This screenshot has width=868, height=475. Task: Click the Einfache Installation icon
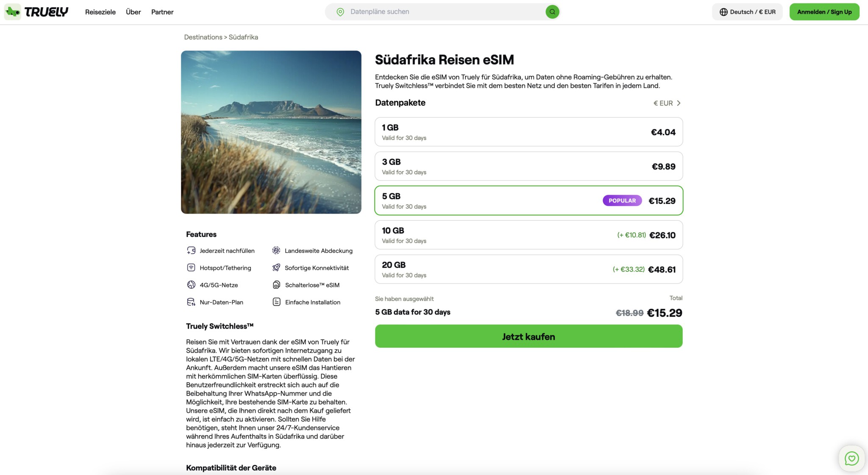pyautogui.click(x=276, y=302)
